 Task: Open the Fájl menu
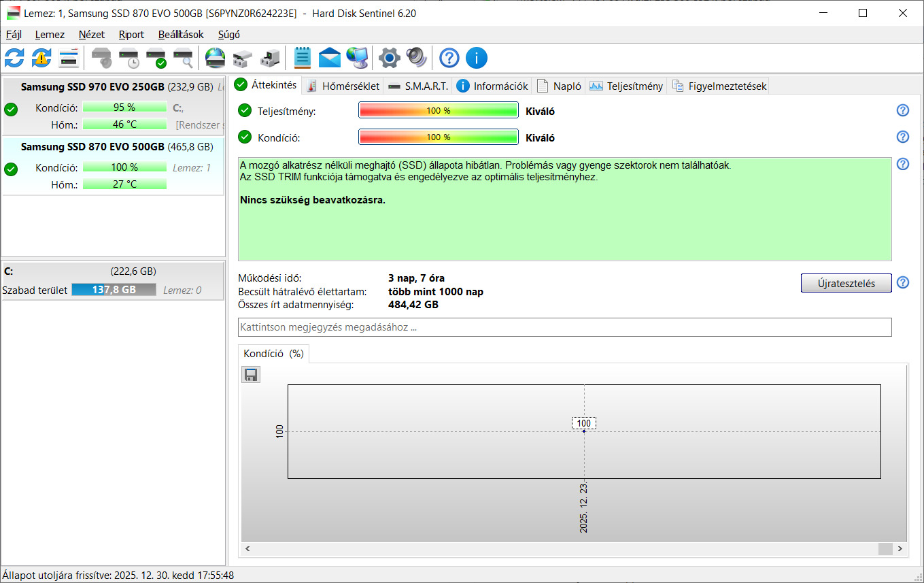[14, 35]
